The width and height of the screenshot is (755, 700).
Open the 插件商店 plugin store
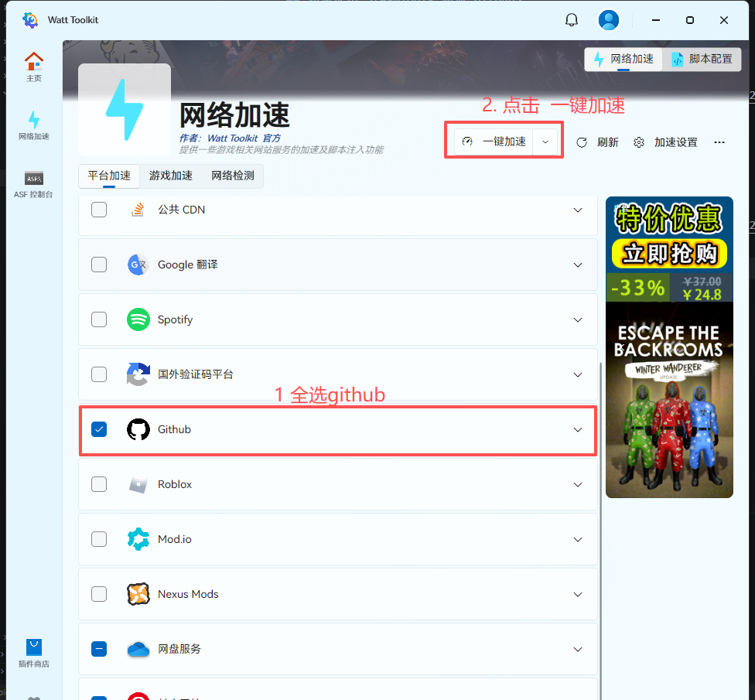(x=34, y=654)
